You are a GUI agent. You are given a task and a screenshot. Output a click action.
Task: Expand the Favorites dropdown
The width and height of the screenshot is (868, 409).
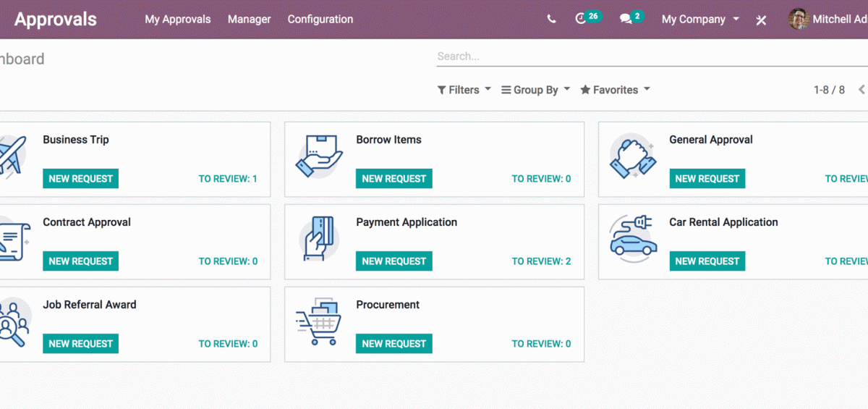tap(616, 90)
